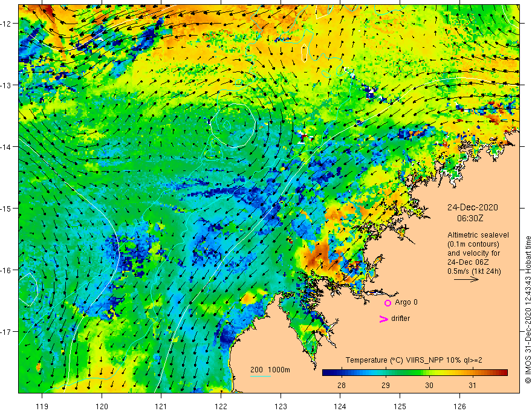Click the 30 label on temperature scale

coord(429,385)
